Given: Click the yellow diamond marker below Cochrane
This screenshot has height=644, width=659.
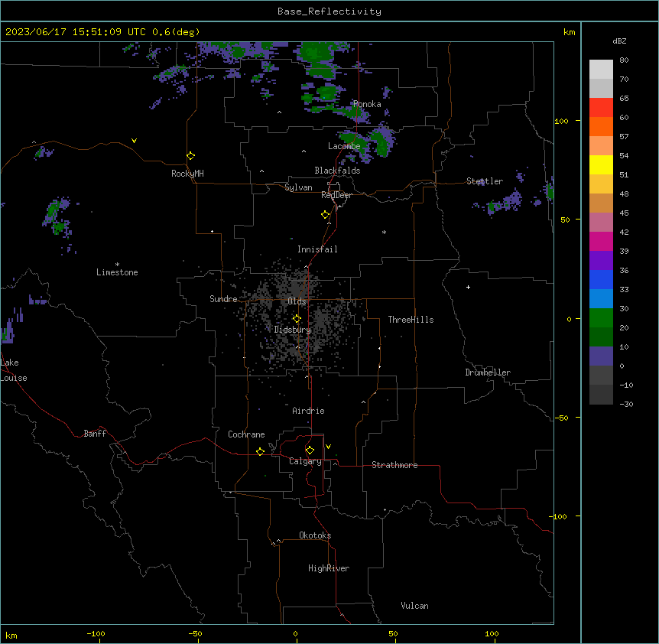Looking at the screenshot, I should coord(260,451).
